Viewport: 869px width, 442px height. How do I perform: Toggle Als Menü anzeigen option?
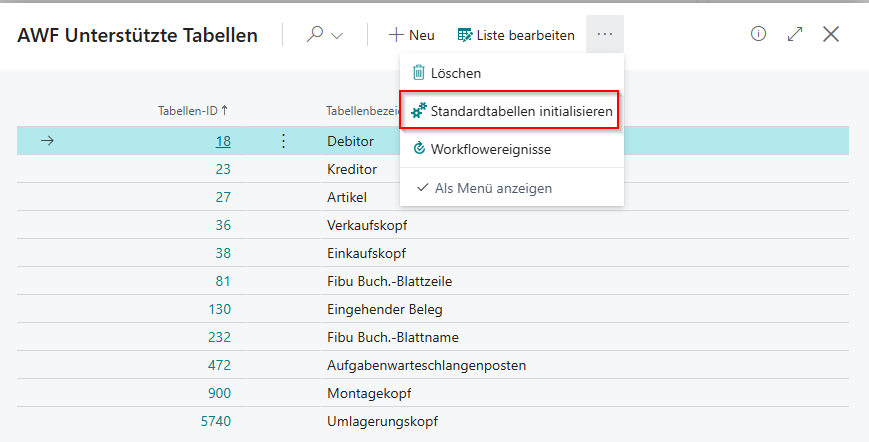click(493, 188)
